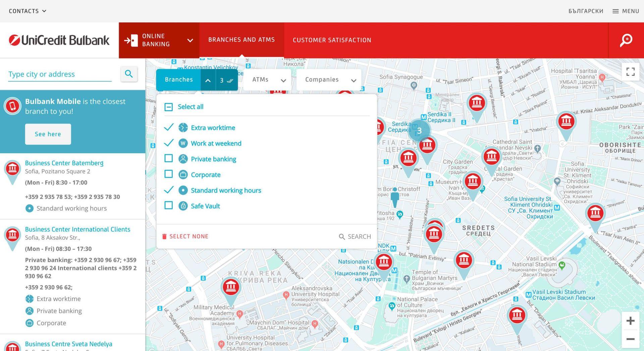Click the branch map pin near Vasil Levski Stadium
The image size is (644, 351).
coord(517,315)
